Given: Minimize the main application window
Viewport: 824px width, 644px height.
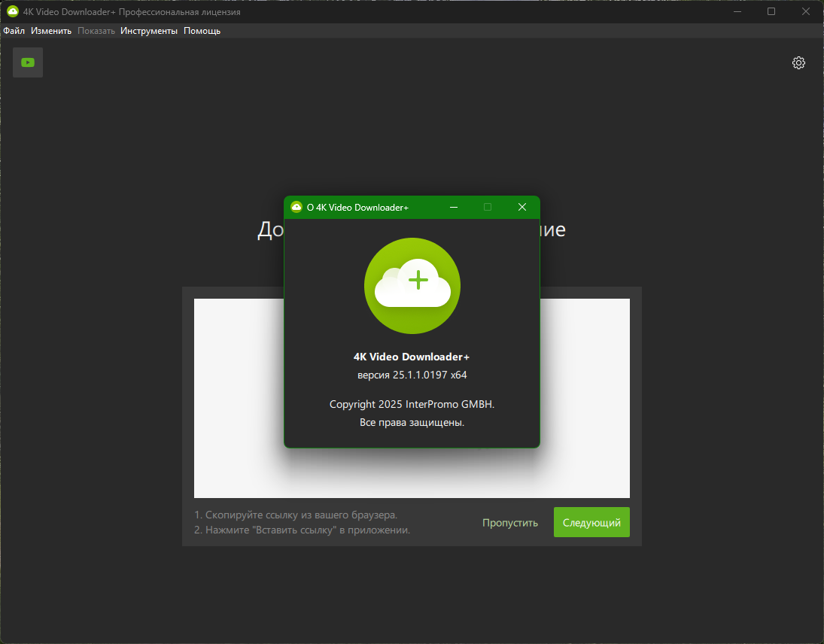Looking at the screenshot, I should pos(737,11).
